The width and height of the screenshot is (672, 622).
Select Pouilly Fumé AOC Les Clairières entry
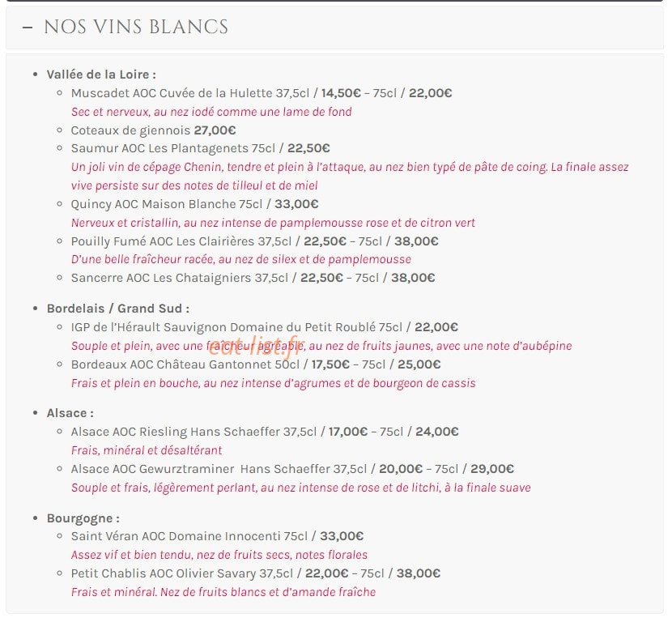tap(254, 241)
